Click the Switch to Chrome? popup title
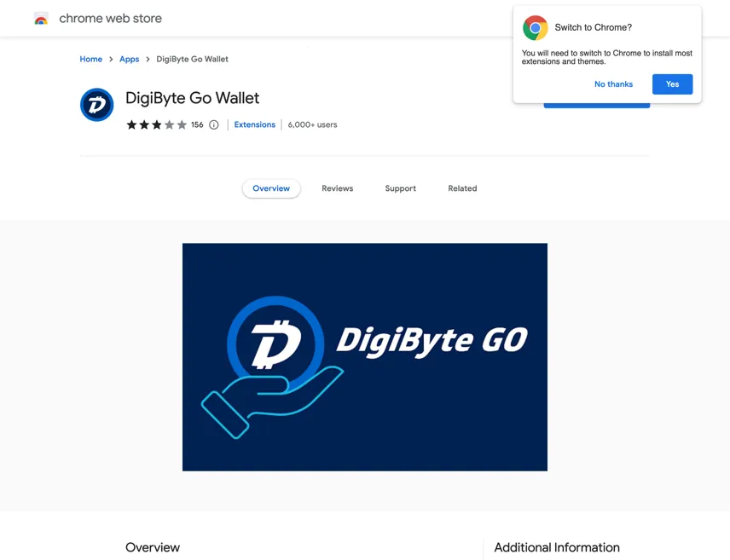 coord(594,27)
